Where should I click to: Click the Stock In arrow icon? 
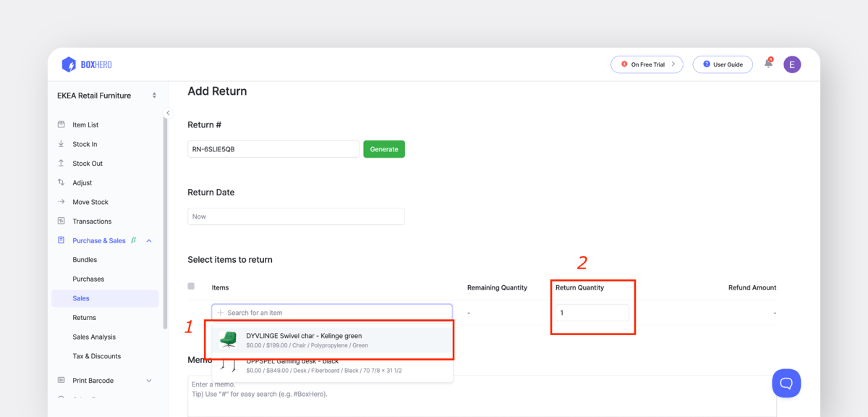(x=61, y=144)
